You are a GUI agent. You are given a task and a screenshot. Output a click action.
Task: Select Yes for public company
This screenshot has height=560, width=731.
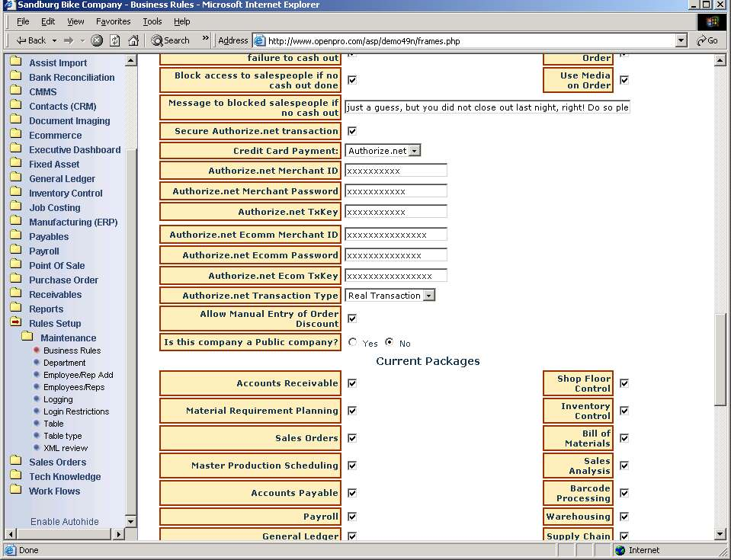click(353, 343)
